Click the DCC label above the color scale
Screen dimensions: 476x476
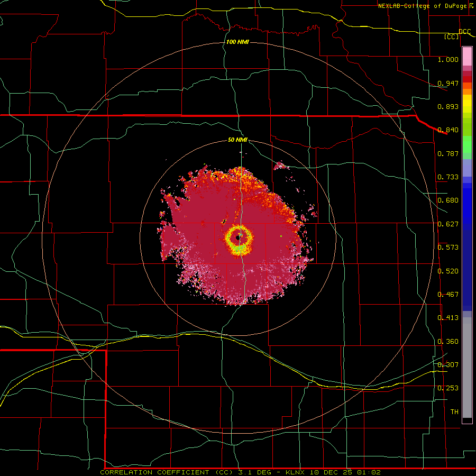point(464,31)
